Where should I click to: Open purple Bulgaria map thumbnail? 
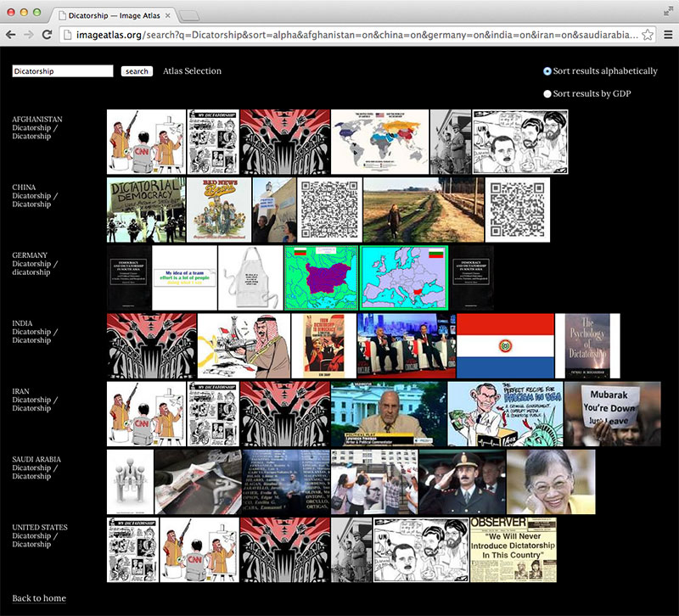point(322,277)
